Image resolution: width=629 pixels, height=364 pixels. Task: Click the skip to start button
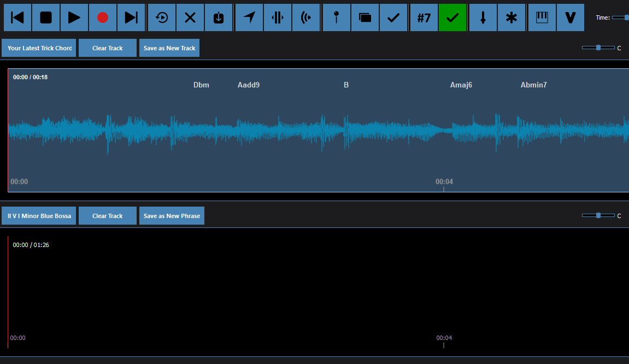17,17
